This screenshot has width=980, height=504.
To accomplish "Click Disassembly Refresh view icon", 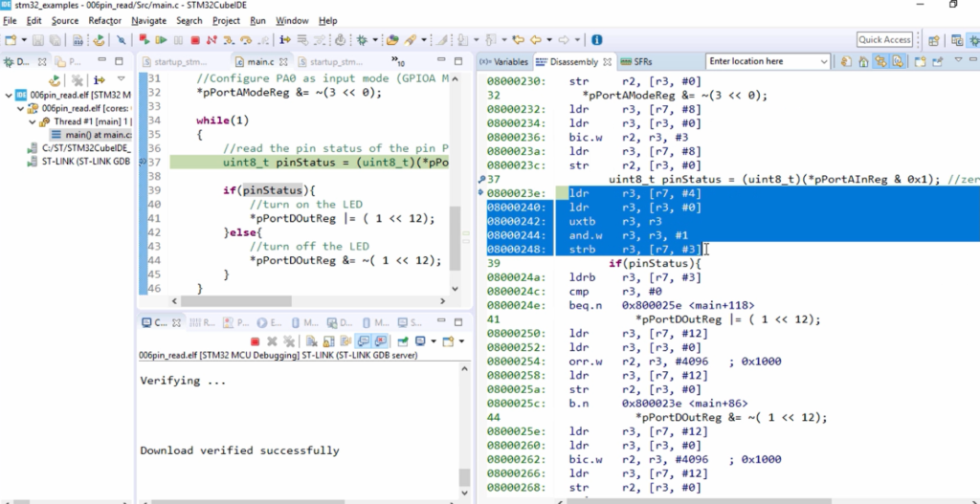I will tap(846, 61).
